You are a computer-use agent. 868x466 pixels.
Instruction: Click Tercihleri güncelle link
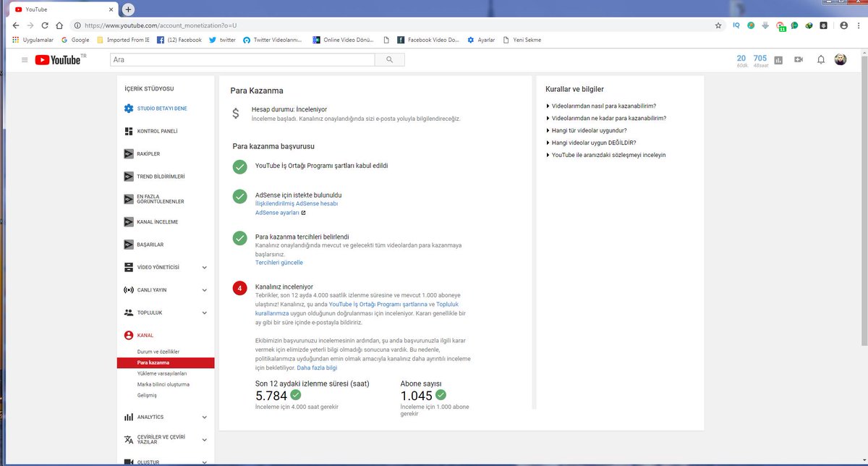click(279, 263)
